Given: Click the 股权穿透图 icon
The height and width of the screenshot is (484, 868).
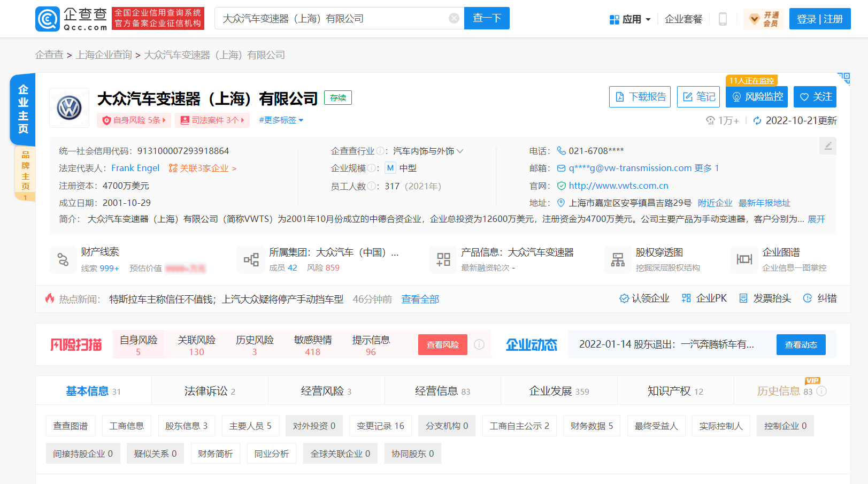Looking at the screenshot, I should (618, 259).
